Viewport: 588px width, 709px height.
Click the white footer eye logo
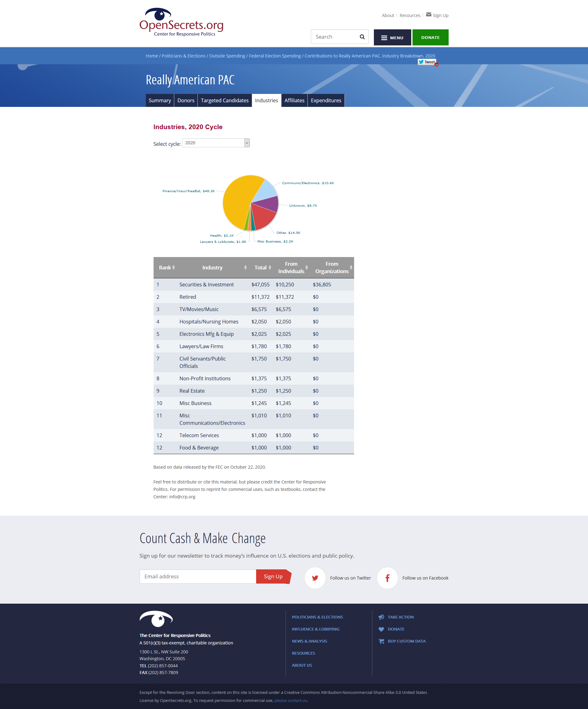pos(156,618)
